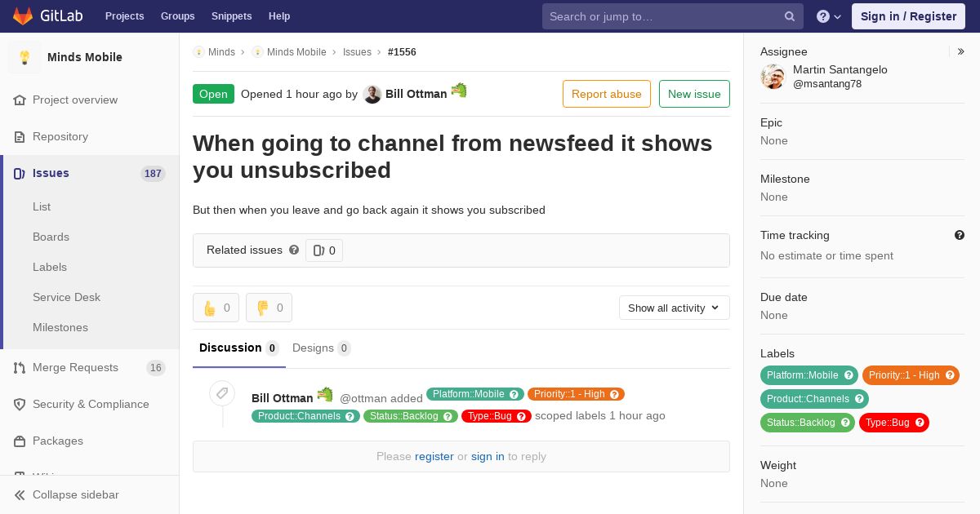Click Bill Ottman's avatar in issue header
The width and height of the screenshot is (980, 514).
pyautogui.click(x=372, y=94)
